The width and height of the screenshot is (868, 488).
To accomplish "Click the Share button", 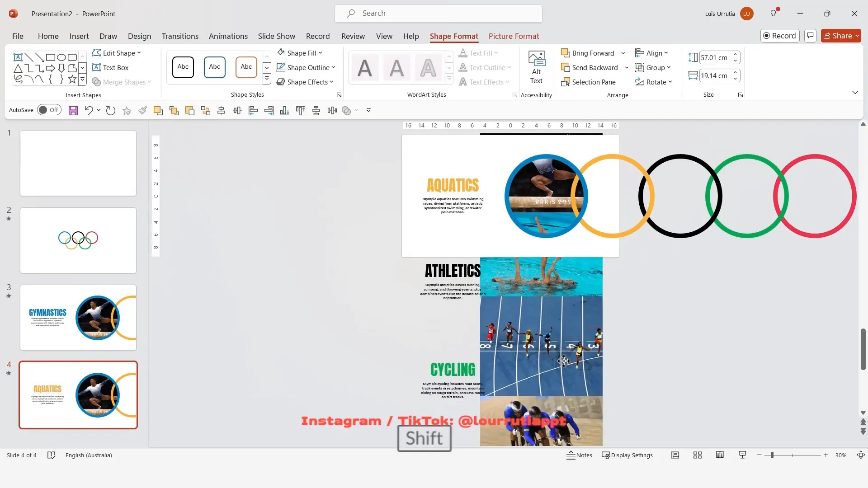I will [x=841, y=36].
